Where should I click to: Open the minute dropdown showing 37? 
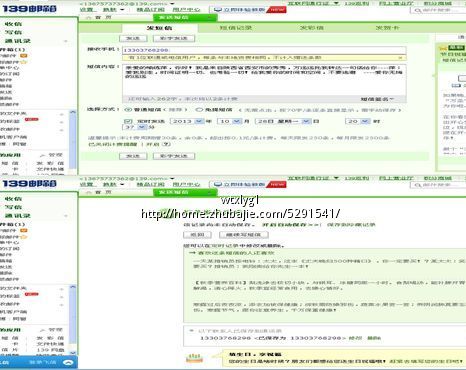[142, 127]
